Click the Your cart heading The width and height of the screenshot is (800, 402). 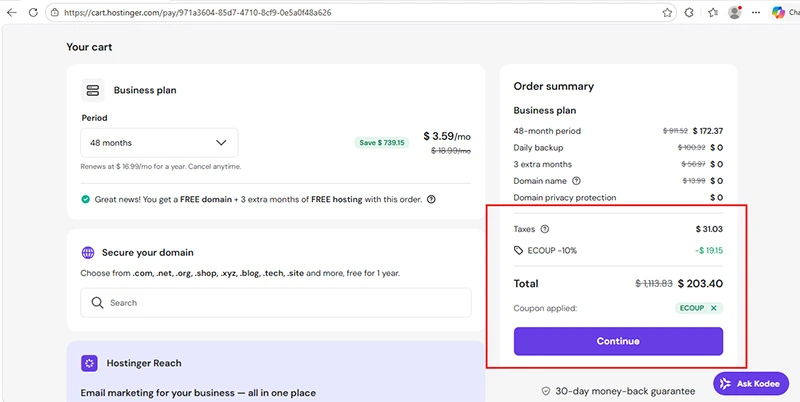89,47
